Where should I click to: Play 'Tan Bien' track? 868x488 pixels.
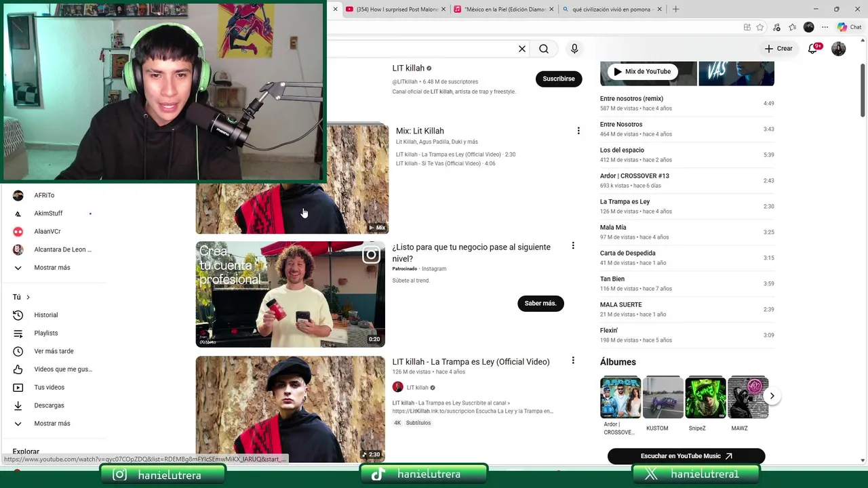tap(687, 283)
